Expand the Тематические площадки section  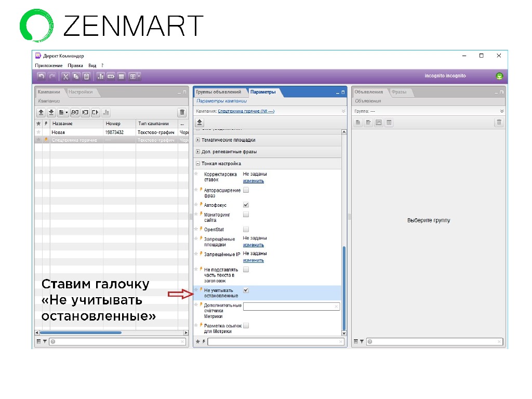click(x=198, y=140)
